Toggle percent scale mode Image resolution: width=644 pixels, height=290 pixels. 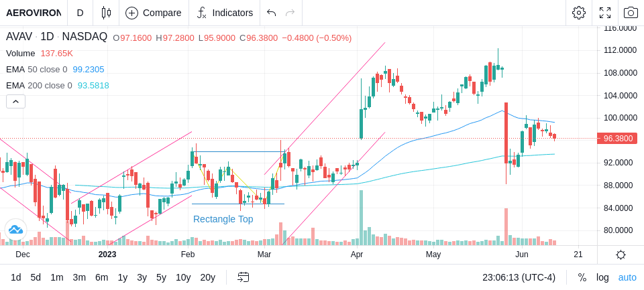[582, 278]
